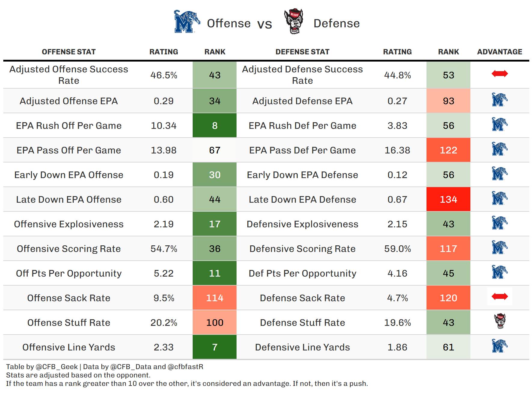Viewport: 532px width, 394px height.
Task: Click the OFFENSE STAT column header
Action: (x=69, y=52)
